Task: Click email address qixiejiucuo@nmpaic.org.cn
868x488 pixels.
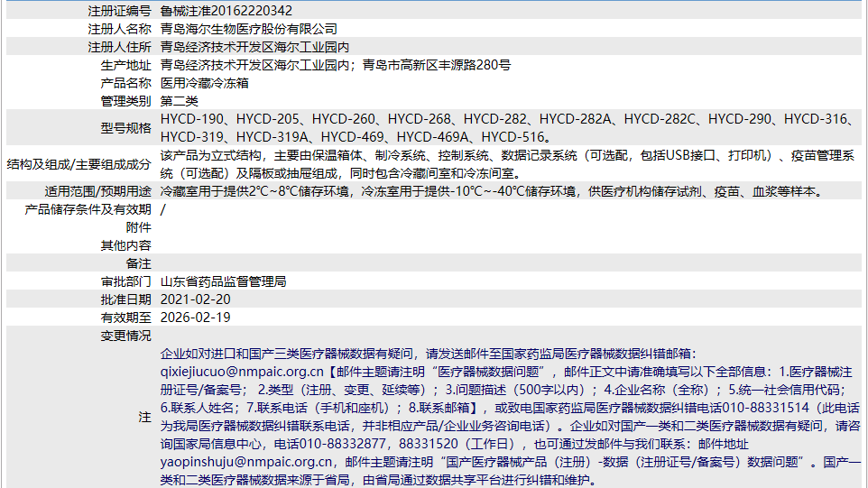Action: (x=242, y=372)
